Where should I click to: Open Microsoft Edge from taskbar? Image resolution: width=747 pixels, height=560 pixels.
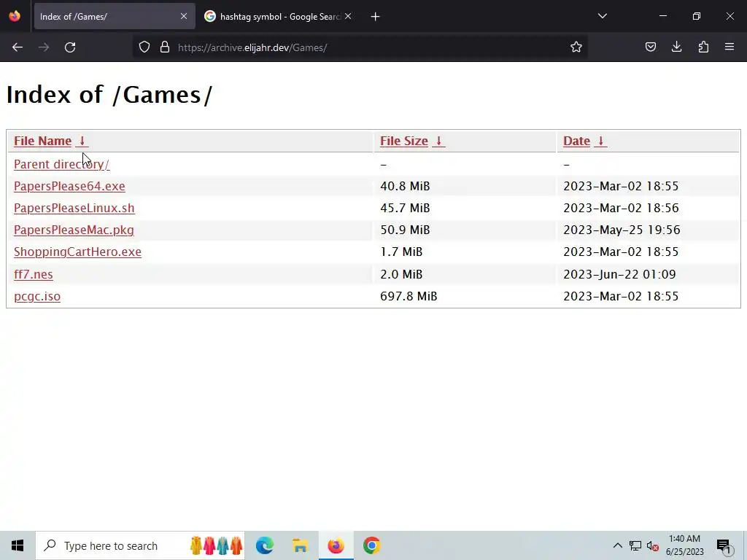coord(264,545)
